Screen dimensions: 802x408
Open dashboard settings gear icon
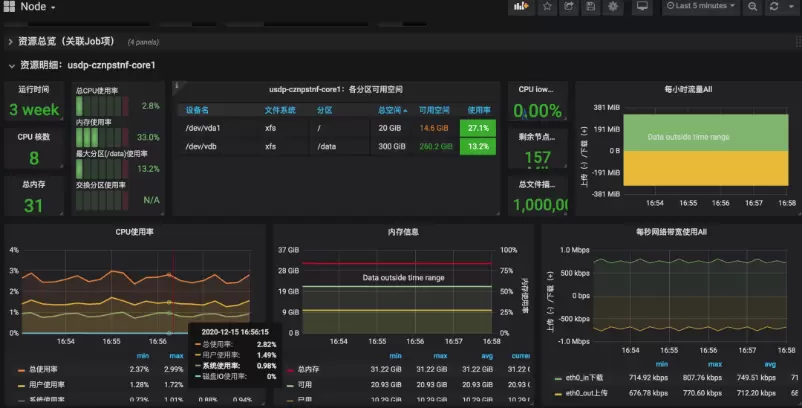[615, 7]
